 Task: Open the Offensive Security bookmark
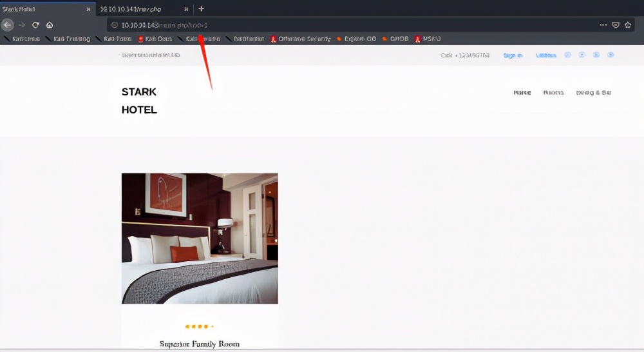click(x=300, y=39)
